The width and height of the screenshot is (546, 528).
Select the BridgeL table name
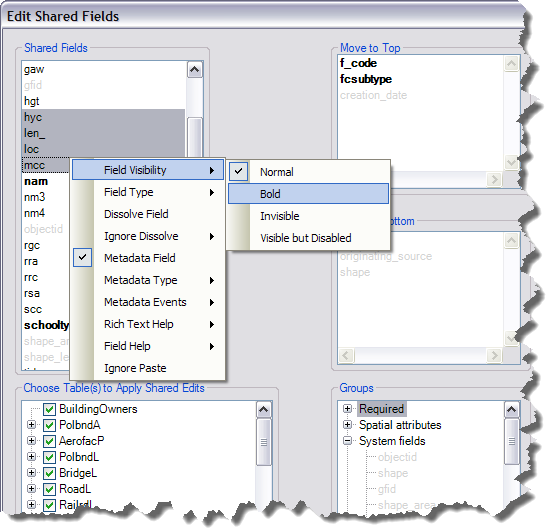click(x=78, y=473)
